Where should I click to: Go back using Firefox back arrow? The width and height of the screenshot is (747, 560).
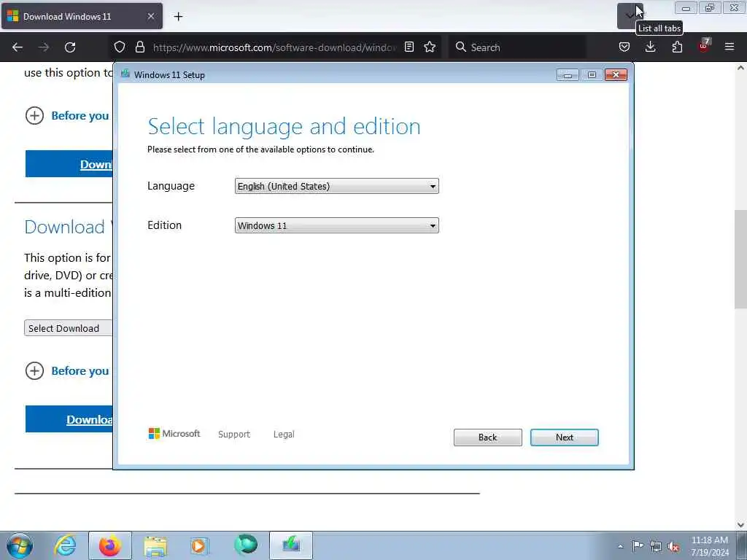pos(18,47)
